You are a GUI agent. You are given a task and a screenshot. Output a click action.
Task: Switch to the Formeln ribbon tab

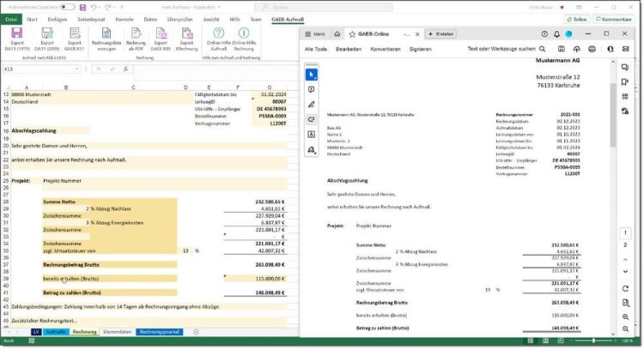(128, 18)
